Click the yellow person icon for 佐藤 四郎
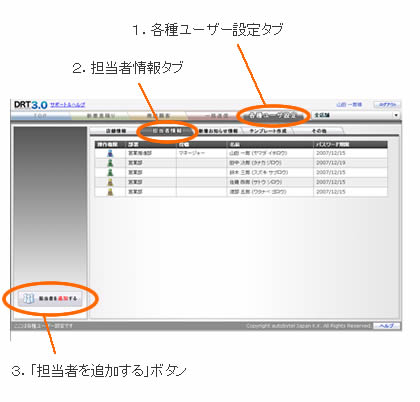The width and height of the screenshot is (420, 402). (110, 182)
